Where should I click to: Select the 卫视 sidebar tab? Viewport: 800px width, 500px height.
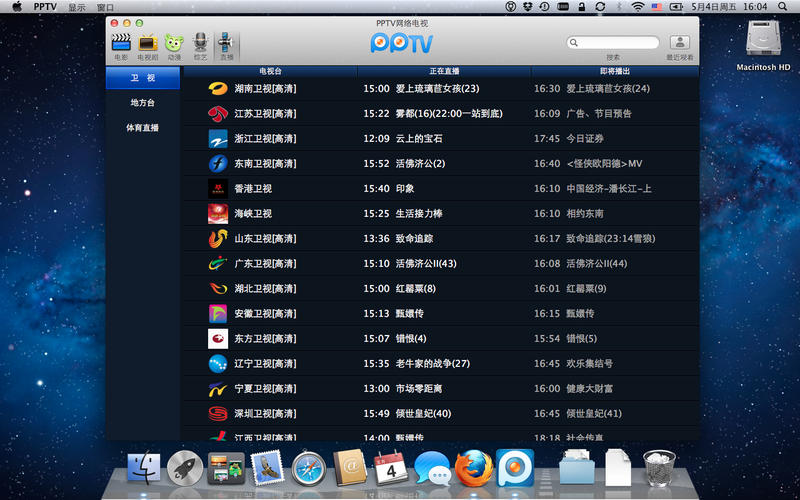143,78
